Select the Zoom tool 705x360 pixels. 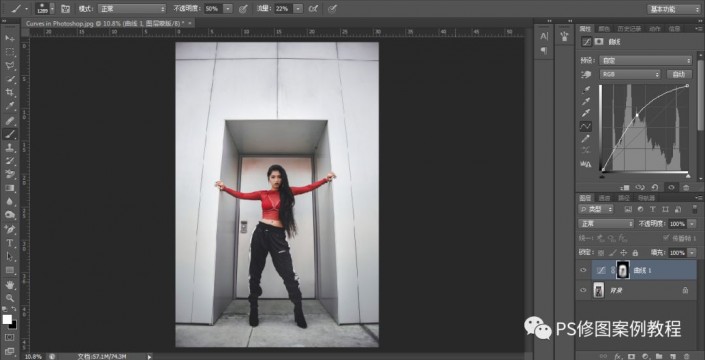pos(9,298)
